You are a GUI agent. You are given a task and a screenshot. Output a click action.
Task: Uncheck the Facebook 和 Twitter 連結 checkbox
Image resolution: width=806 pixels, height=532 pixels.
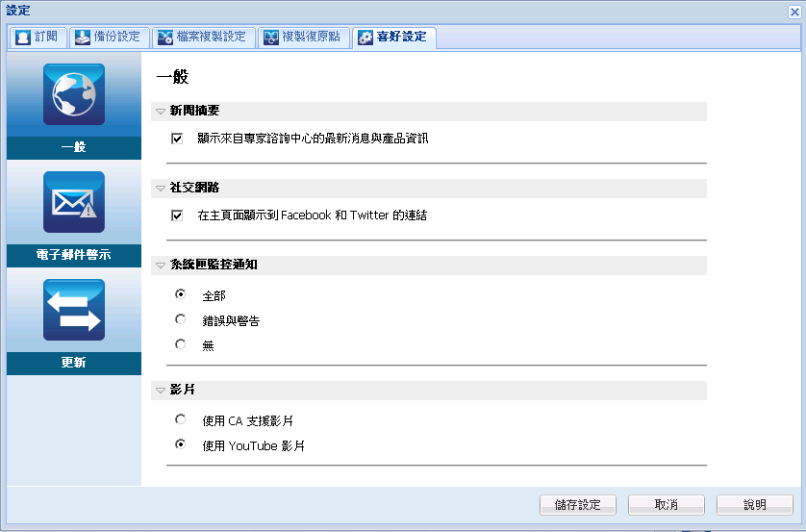[177, 215]
